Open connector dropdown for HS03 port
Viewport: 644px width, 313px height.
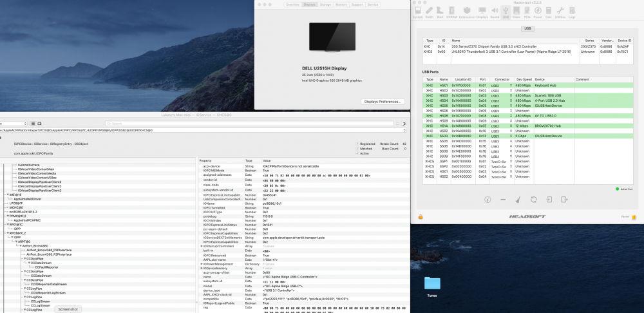(501, 95)
